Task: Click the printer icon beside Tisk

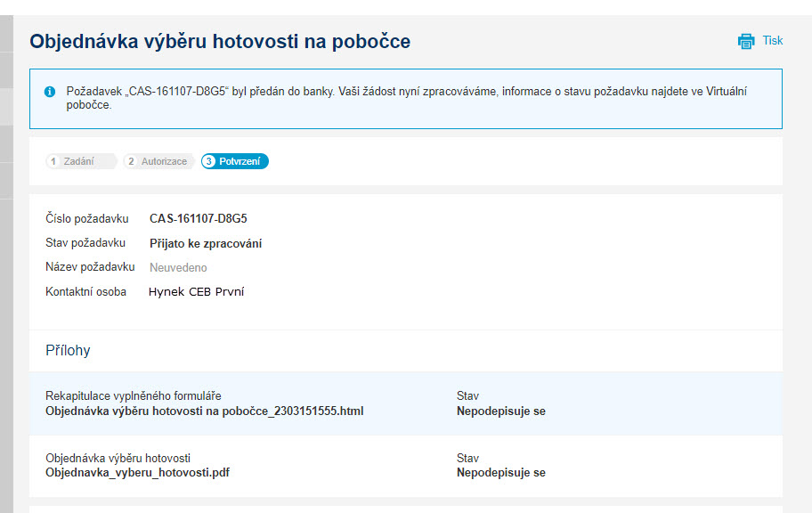Action: [746, 41]
